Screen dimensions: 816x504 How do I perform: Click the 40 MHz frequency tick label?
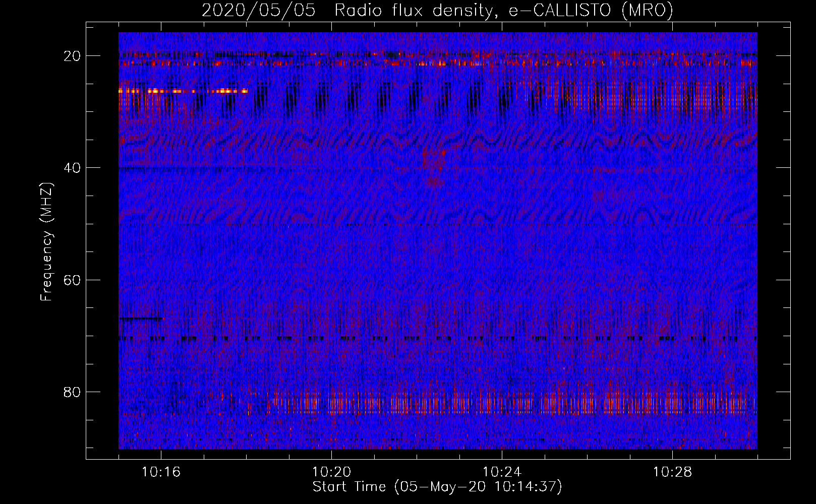click(72, 168)
